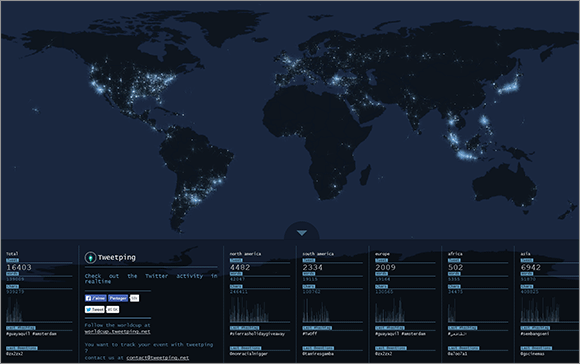
Task: Select the asia count 6942
Action: (x=530, y=267)
